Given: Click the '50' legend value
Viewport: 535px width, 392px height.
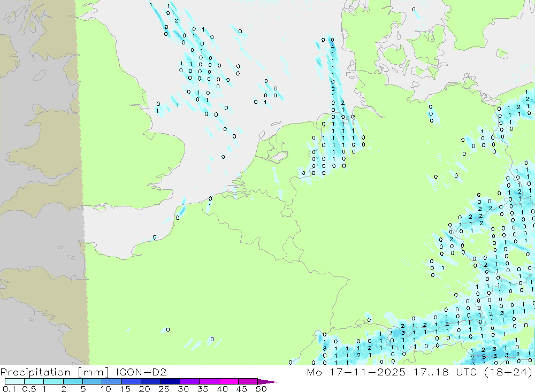Looking at the screenshot, I should 261,389.
